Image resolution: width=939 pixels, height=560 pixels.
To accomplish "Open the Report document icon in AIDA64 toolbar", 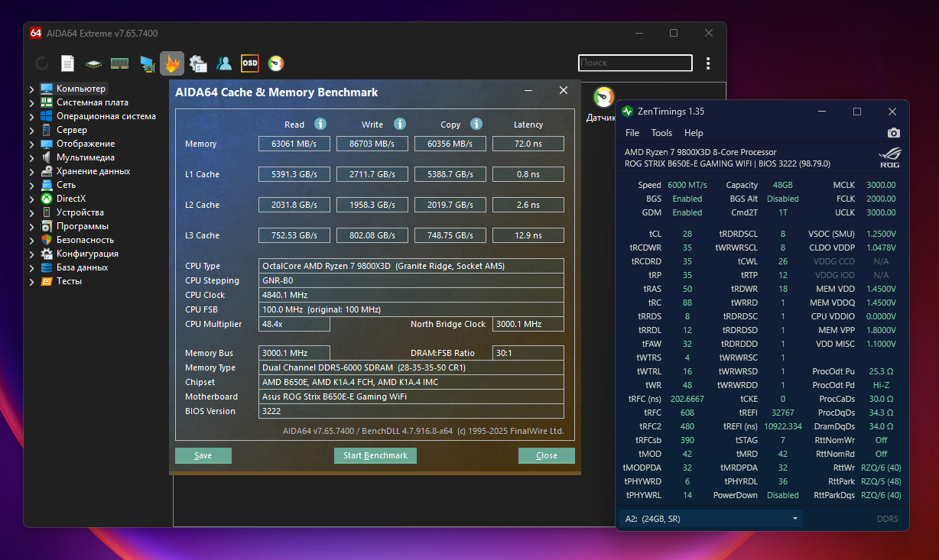I will click(67, 63).
